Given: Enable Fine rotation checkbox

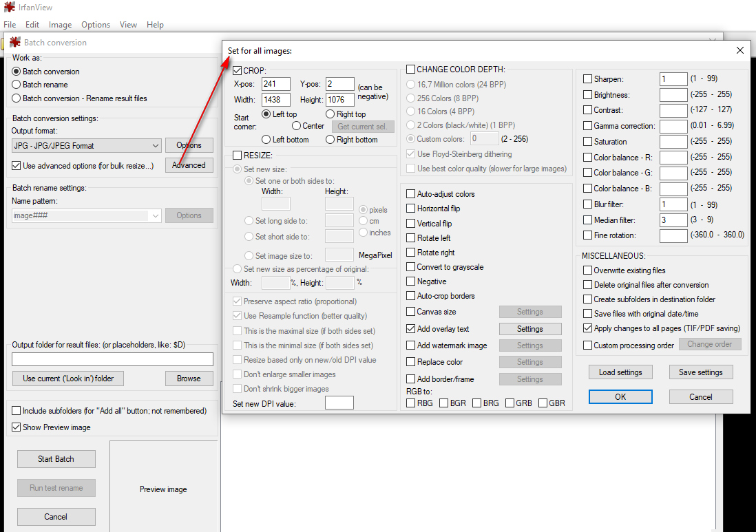Looking at the screenshot, I should [588, 235].
